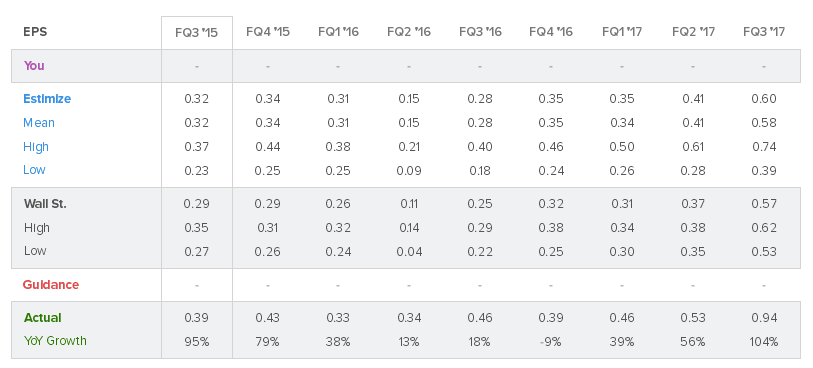This screenshot has width=813, height=368.
Task: Select the FQ3 '17 column header
Action: pos(764,32)
